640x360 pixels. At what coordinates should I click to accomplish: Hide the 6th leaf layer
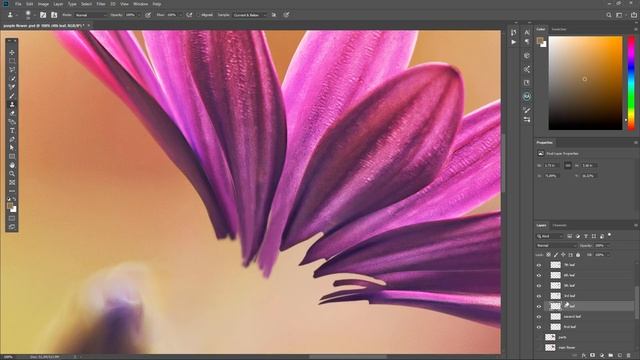pyautogui.click(x=539, y=275)
